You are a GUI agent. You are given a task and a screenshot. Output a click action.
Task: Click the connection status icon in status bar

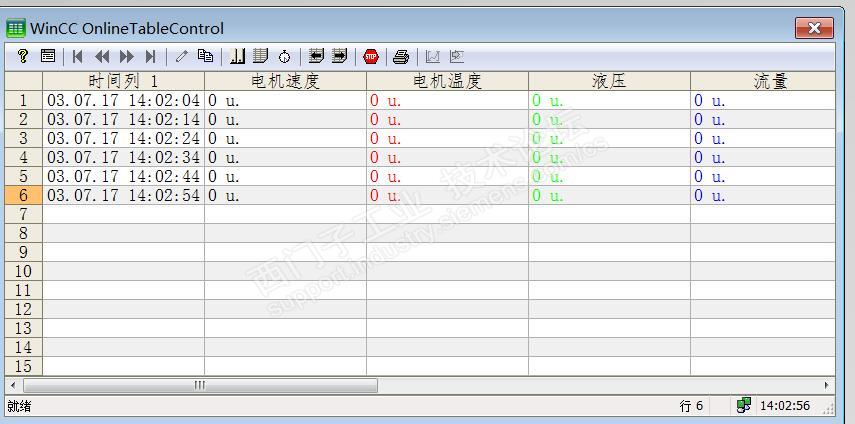743,405
